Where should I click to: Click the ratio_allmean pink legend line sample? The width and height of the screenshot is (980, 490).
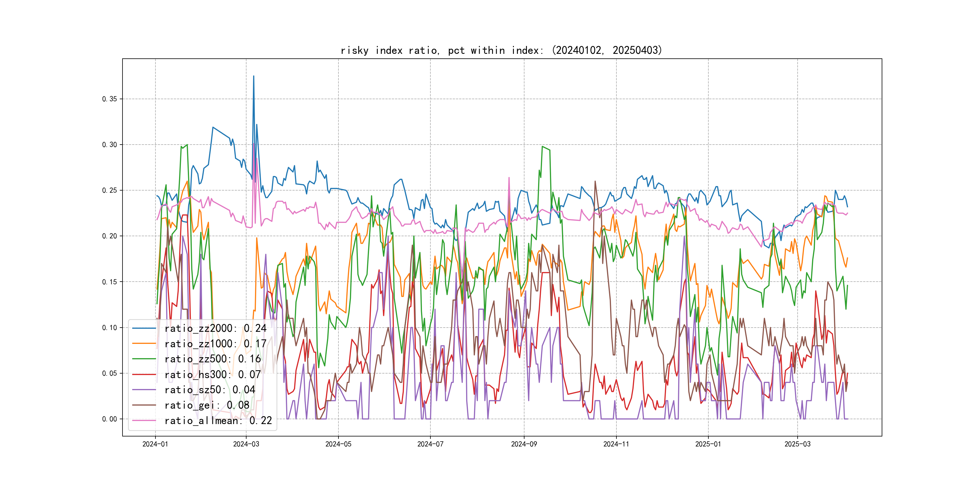[144, 420]
